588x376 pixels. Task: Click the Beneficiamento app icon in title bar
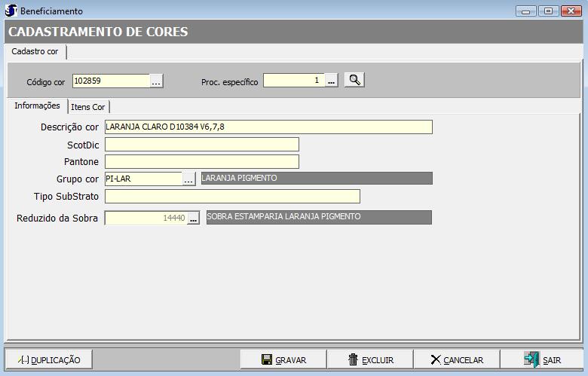coord(11,11)
